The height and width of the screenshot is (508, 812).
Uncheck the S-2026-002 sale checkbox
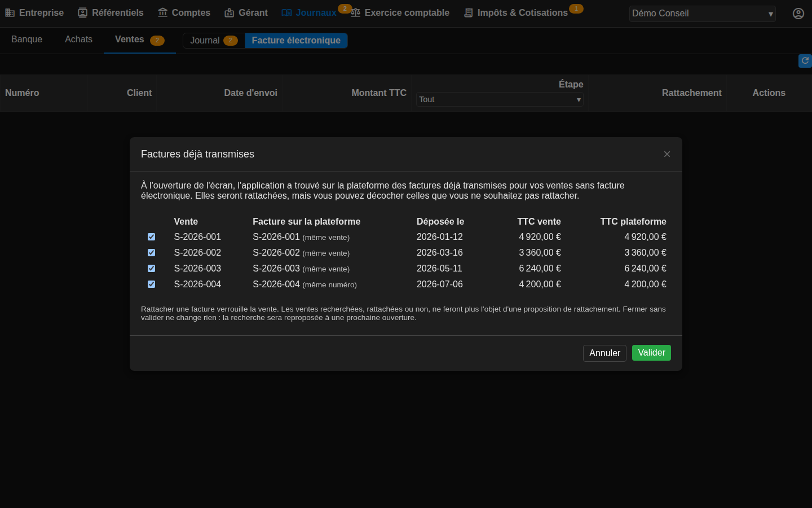coord(151,253)
